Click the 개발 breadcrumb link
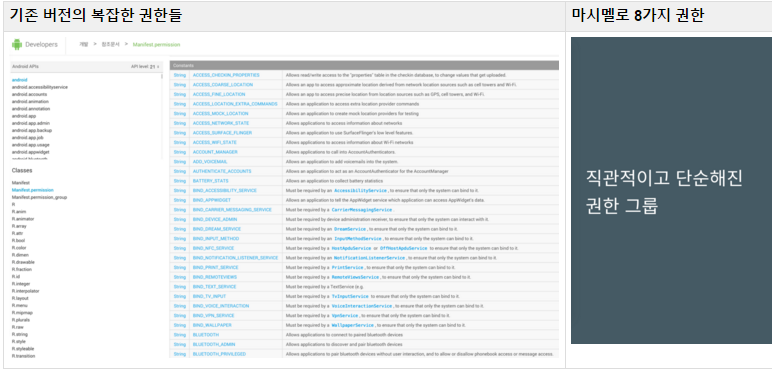The width and height of the screenshot is (774, 372). point(83,44)
